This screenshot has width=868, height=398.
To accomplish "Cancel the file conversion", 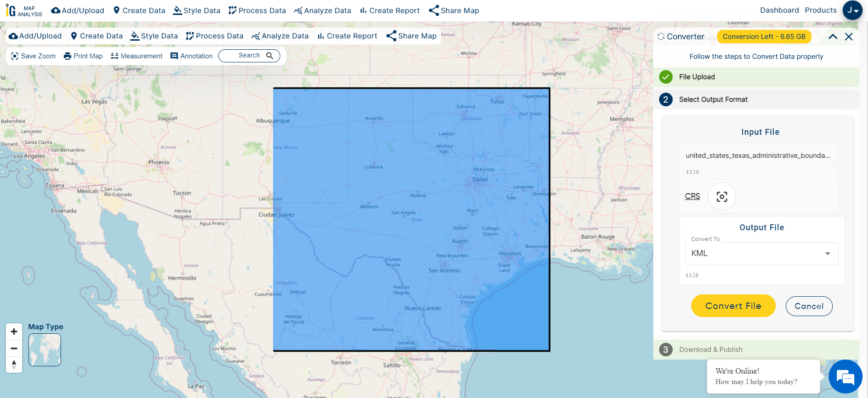I will [x=809, y=306].
